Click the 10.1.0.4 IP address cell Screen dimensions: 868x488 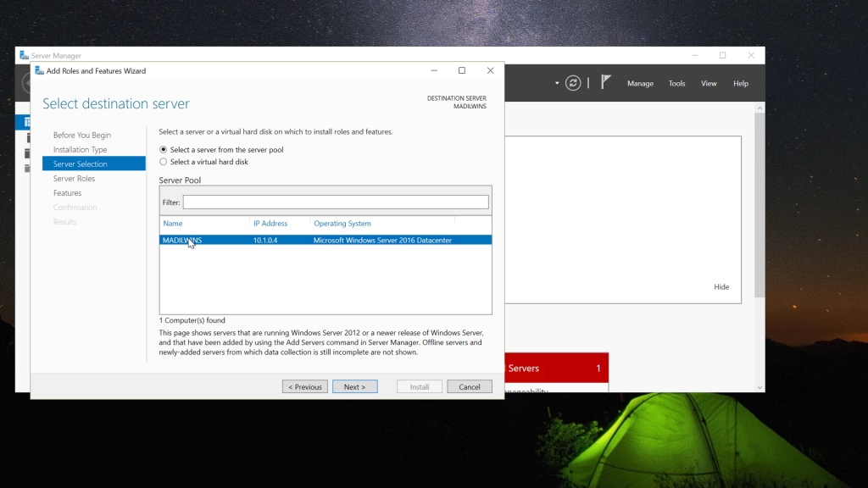265,240
